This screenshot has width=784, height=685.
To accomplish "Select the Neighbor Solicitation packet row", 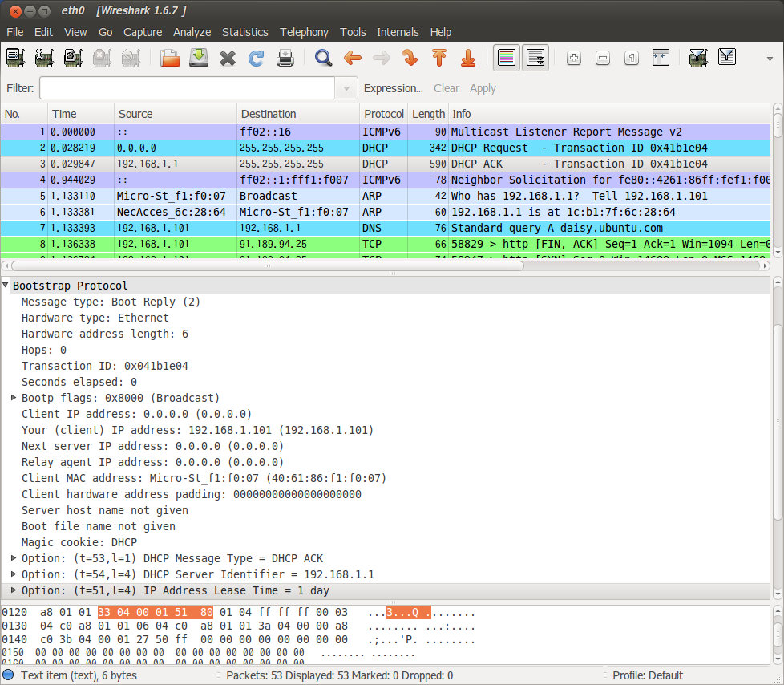I will click(386, 180).
